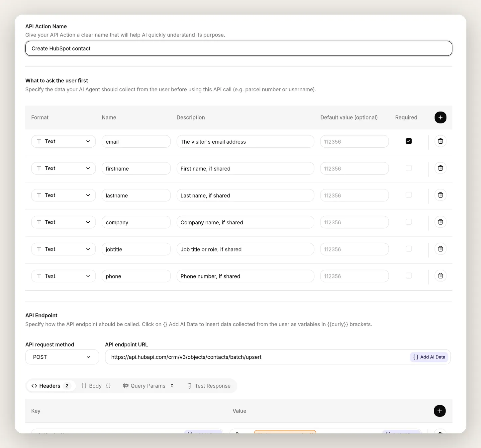This screenshot has height=448, width=481.
Task: Edit the firstname name field
Action: click(x=136, y=169)
